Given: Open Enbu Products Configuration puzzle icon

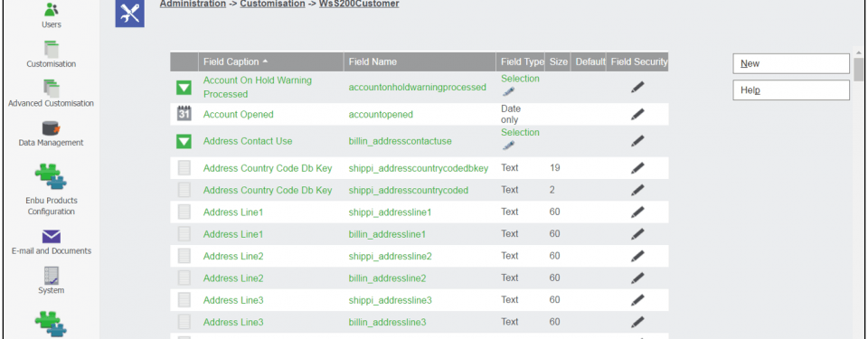Looking at the screenshot, I should [51, 177].
